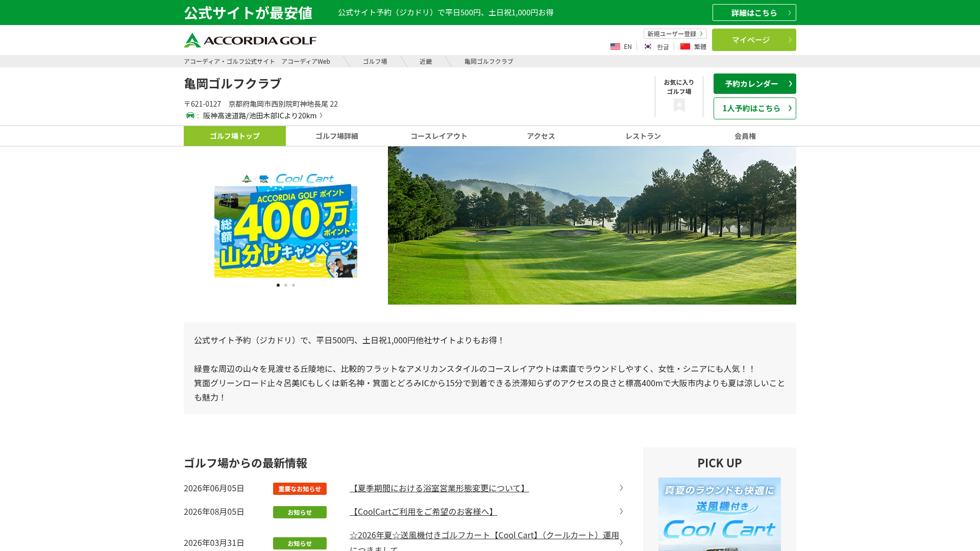
Task: Open レストラン tab
Action: pos(643,136)
